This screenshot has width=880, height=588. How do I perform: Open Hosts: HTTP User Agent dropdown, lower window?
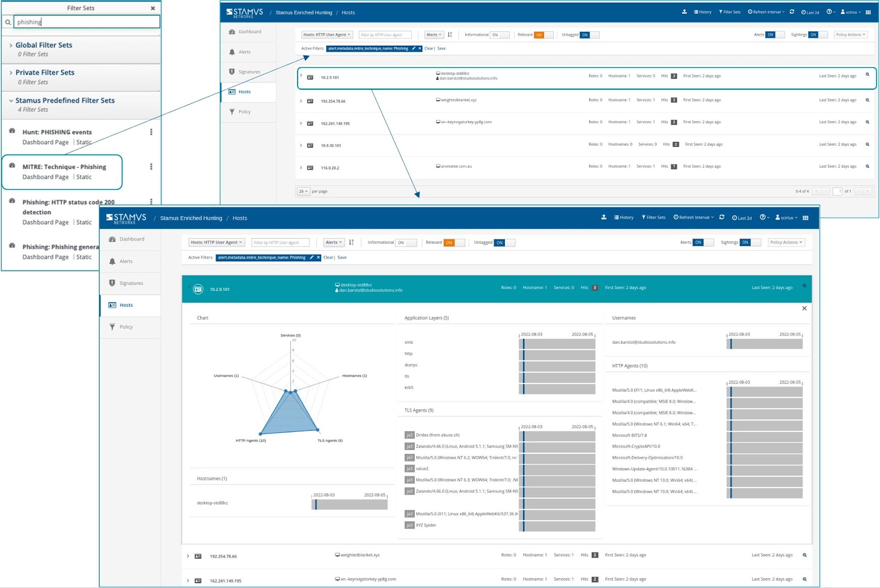[x=216, y=242]
